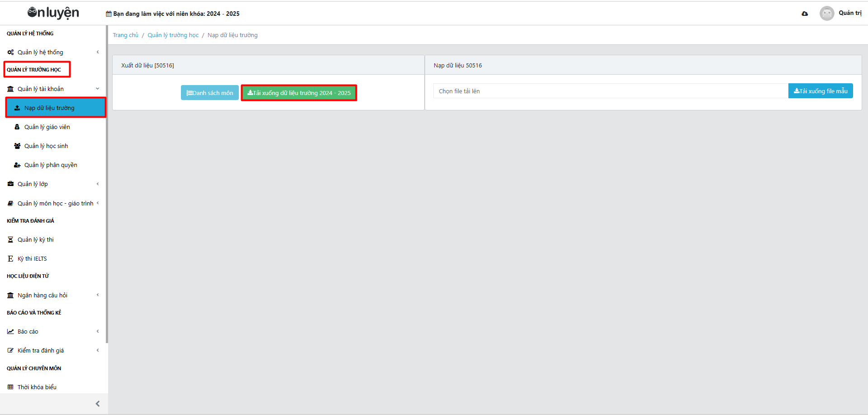
Task: Click the Onluyện logo
Action: 53,13
